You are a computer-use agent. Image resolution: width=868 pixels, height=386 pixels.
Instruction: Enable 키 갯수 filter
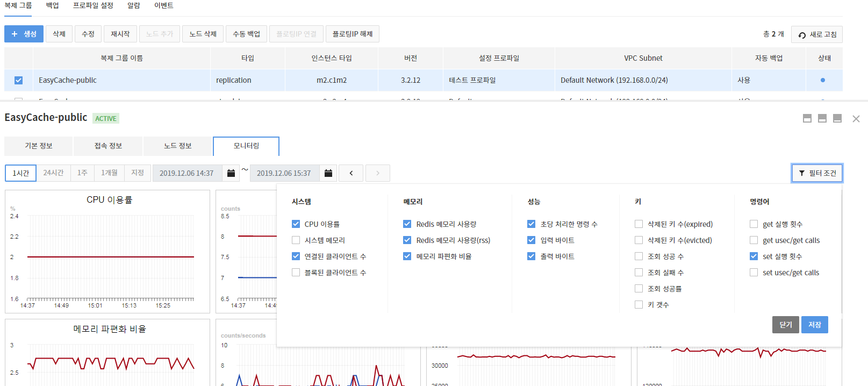(x=639, y=305)
